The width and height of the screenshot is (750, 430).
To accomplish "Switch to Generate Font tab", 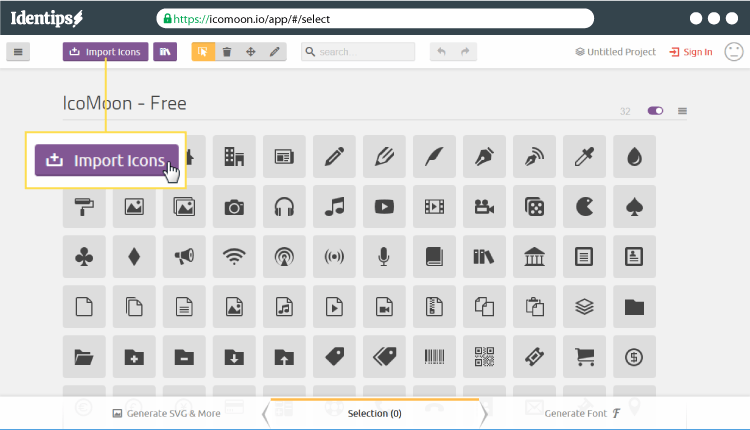I will tap(579, 412).
